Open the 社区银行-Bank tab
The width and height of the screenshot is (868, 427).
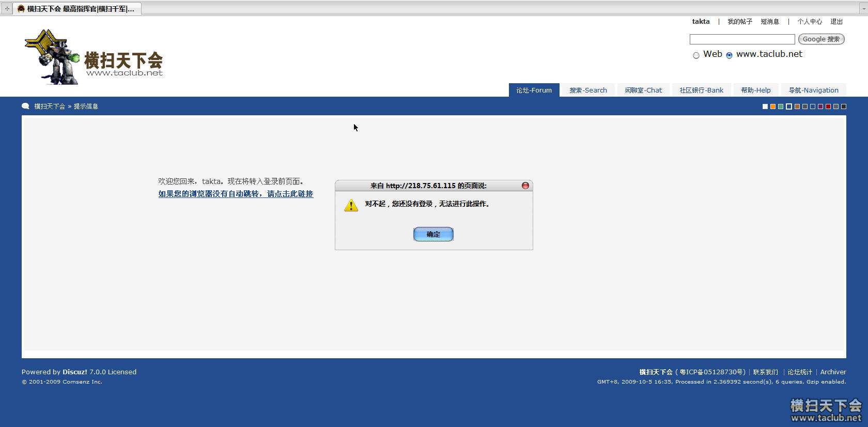pyautogui.click(x=701, y=90)
